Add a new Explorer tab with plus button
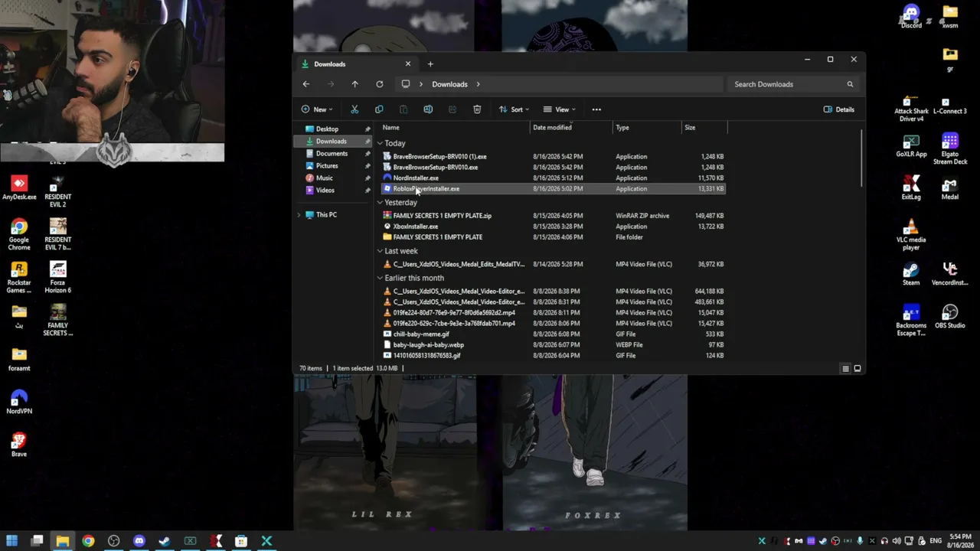 pos(430,64)
